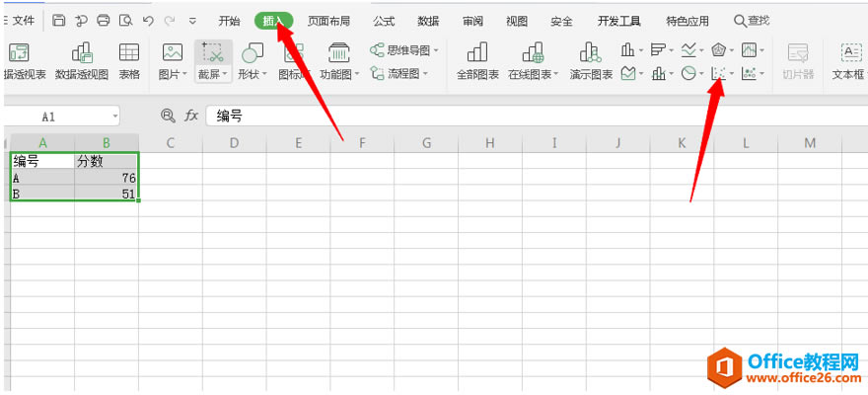
Task: Click the Print icon in quick access toolbar
Action: [103, 21]
